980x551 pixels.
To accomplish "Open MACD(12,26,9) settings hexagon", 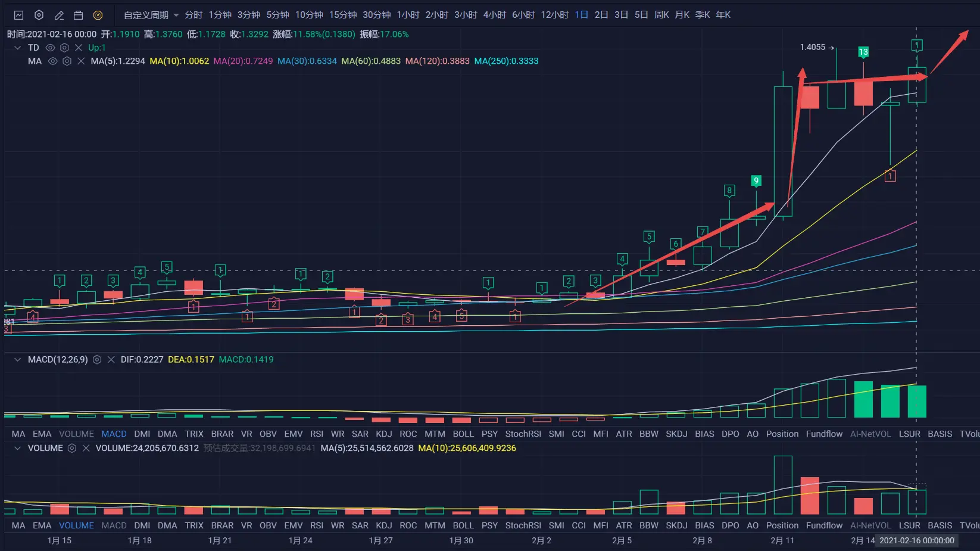I will 97,360.
